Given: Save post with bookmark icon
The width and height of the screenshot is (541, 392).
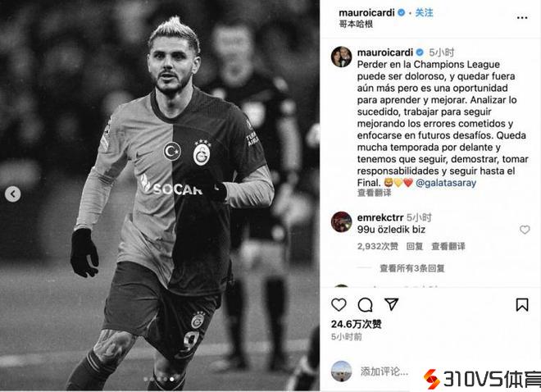Looking at the screenshot, I should coord(522,305).
